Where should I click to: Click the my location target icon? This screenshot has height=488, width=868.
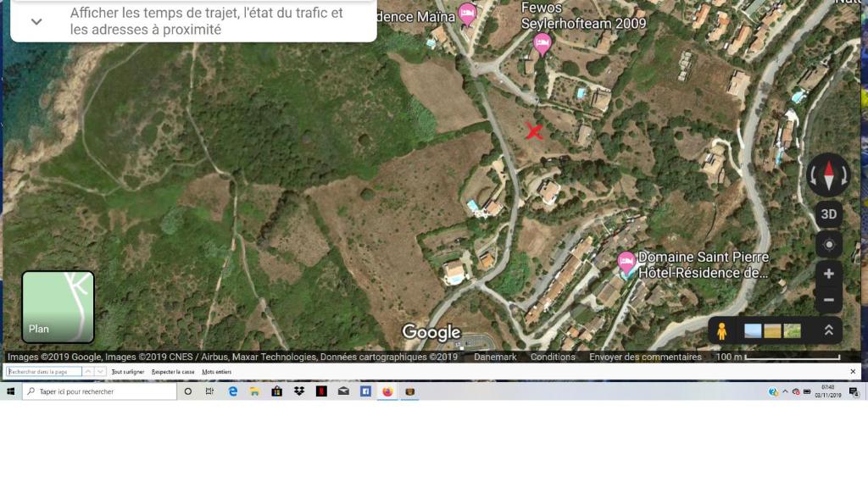(828, 245)
